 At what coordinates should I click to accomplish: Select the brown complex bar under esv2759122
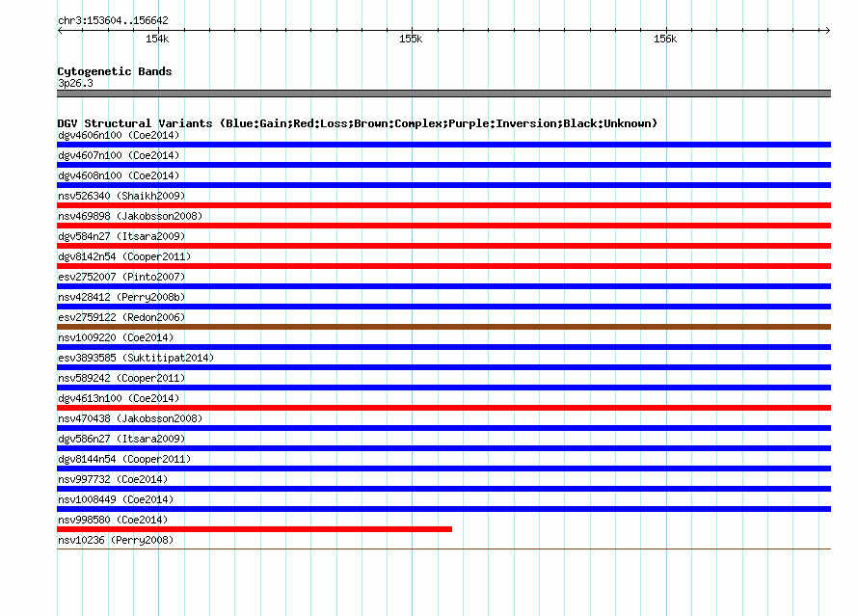pos(443,327)
